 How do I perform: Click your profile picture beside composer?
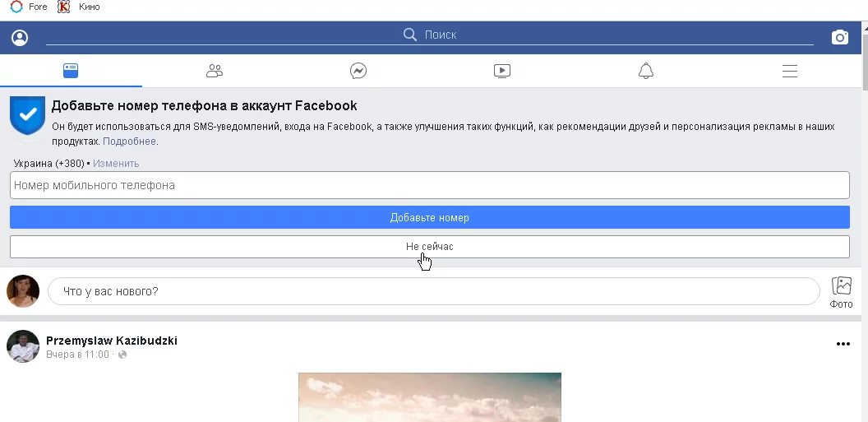[x=23, y=290]
